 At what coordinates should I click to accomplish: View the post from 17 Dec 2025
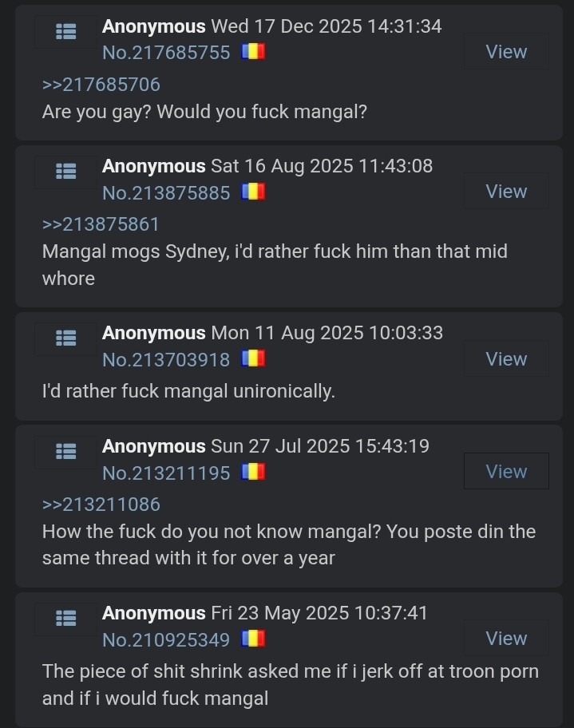tap(506, 52)
